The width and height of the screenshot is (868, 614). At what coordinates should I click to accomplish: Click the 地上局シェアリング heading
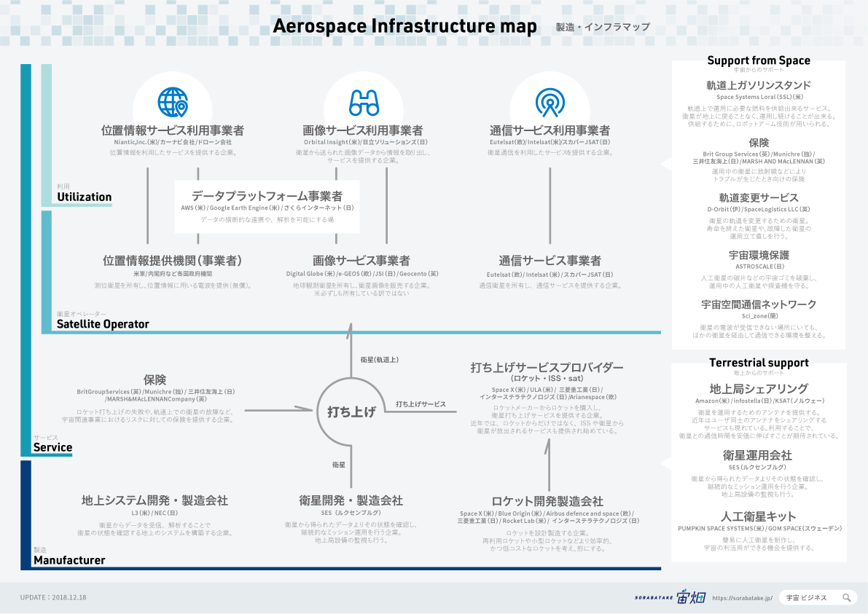click(x=759, y=388)
